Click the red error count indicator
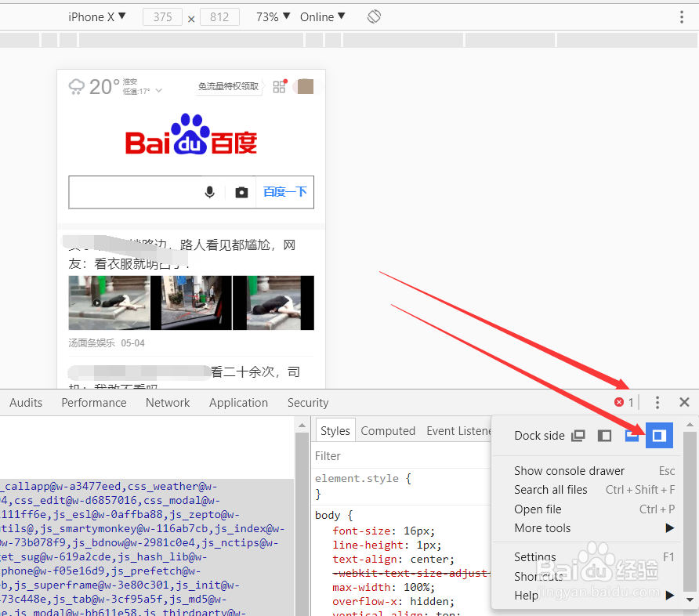 (x=624, y=403)
